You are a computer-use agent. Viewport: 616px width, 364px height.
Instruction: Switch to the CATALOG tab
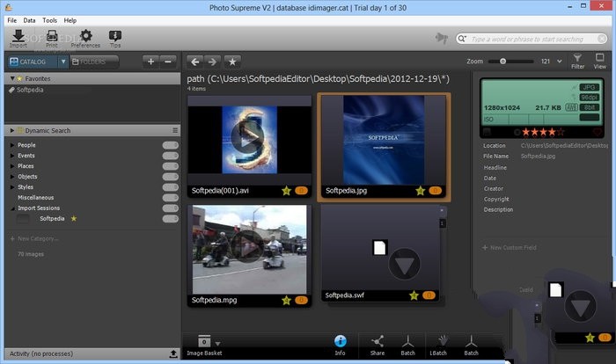click(33, 62)
